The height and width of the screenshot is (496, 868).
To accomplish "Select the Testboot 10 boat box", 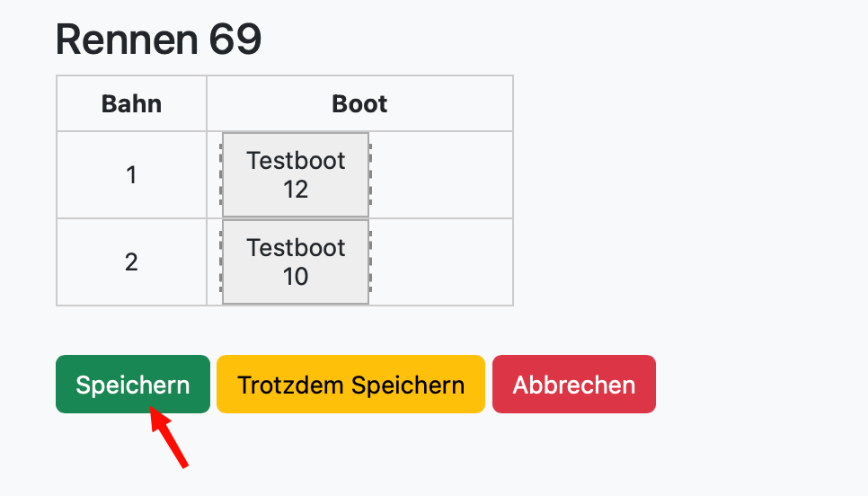I will tap(296, 261).
